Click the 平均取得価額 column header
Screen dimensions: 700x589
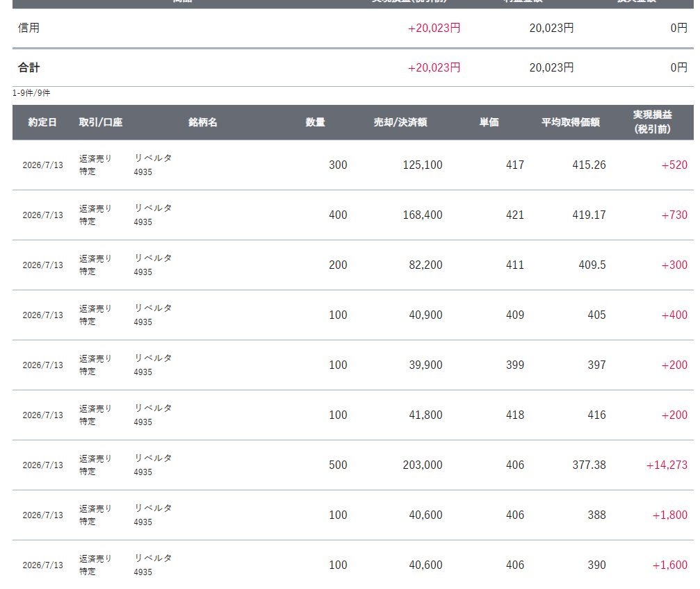[x=571, y=122]
